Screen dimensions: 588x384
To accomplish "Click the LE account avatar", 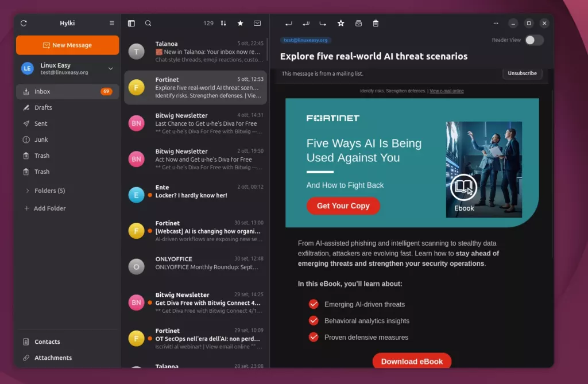I will pos(28,69).
